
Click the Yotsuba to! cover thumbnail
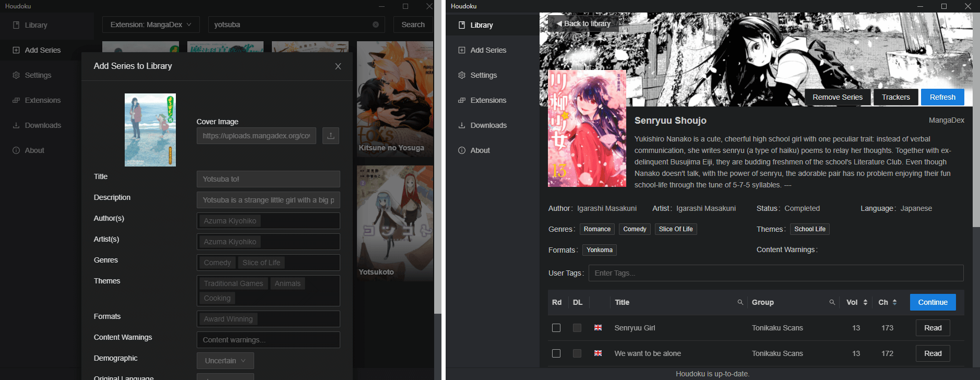pyautogui.click(x=150, y=130)
